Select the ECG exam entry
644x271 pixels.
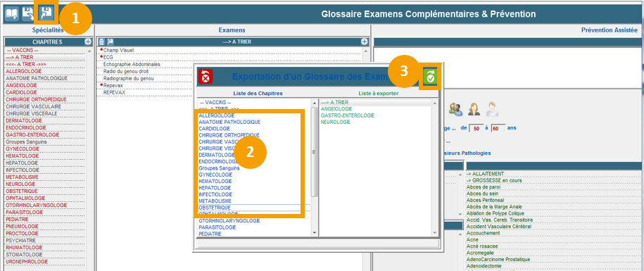click(x=108, y=57)
